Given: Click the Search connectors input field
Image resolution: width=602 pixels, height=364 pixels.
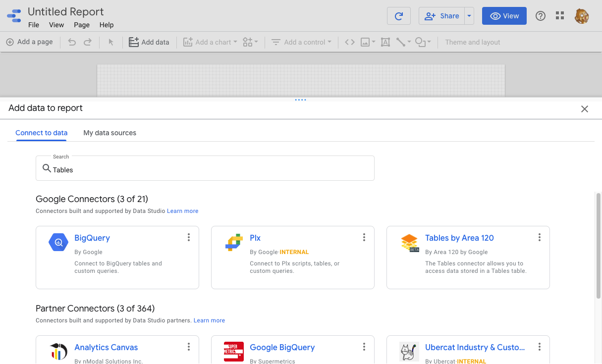Looking at the screenshot, I should [205, 168].
